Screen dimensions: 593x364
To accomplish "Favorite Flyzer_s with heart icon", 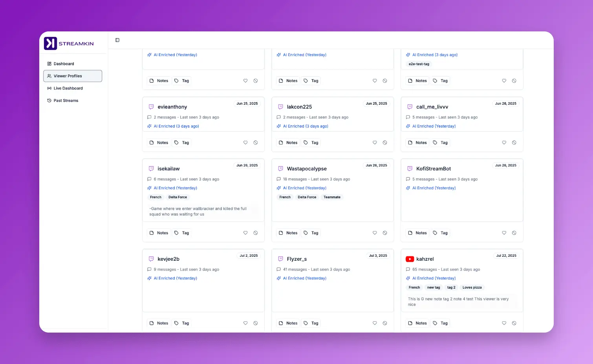I will (x=375, y=323).
